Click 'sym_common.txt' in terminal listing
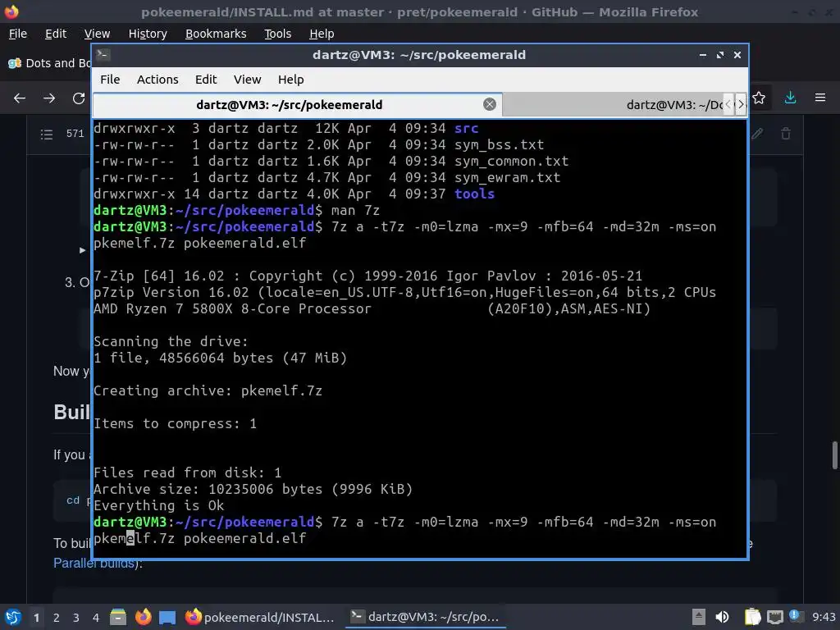The image size is (840, 630). [511, 162]
